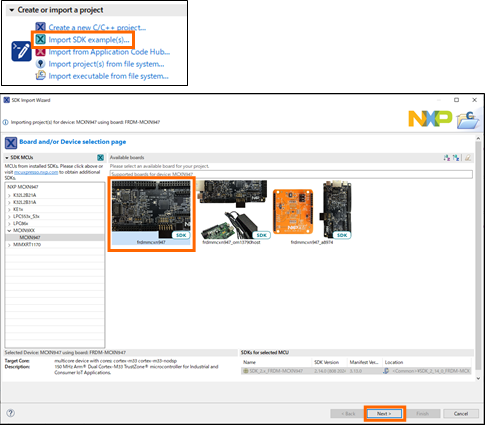
Task: Click the X icon beside the Board selection title
Action: click(x=11, y=143)
